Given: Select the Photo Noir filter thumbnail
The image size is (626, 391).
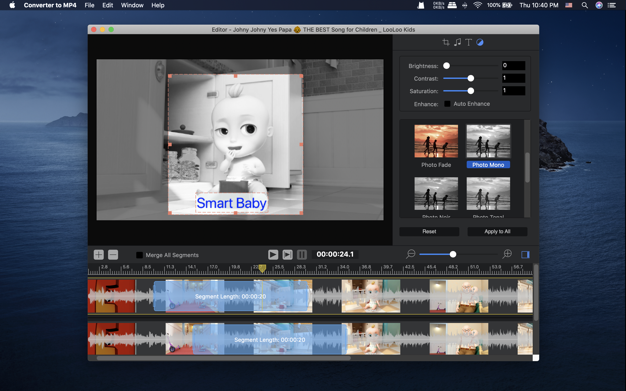Looking at the screenshot, I should (x=436, y=194).
